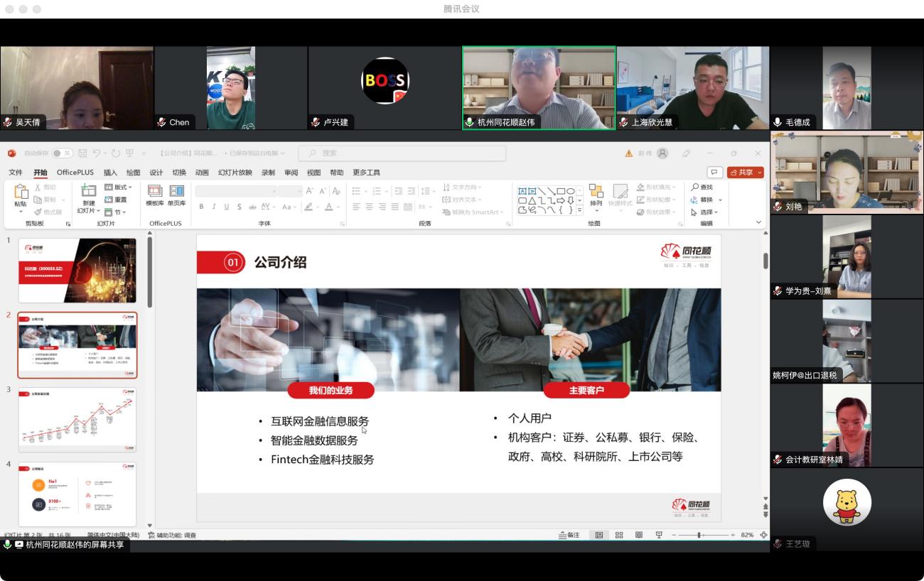Click the comments speech bubble icon
Screen dimensions: 924x581
[714, 173]
